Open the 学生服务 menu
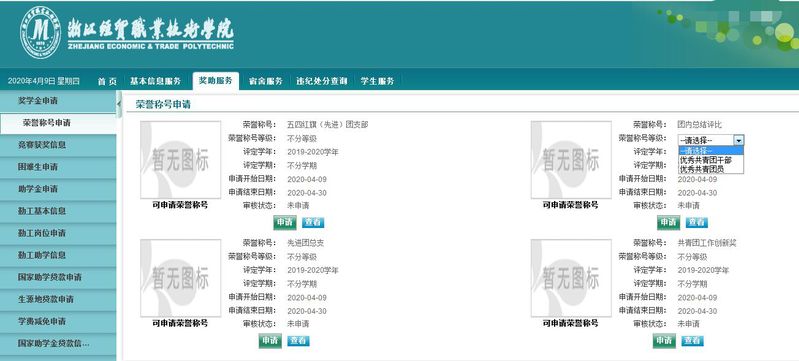The height and width of the screenshot is (361, 799). 378,81
